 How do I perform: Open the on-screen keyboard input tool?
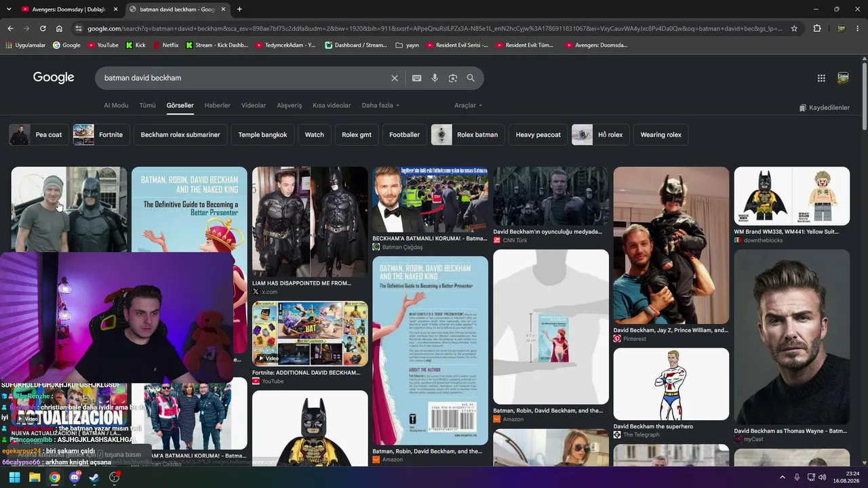pyautogui.click(x=417, y=78)
